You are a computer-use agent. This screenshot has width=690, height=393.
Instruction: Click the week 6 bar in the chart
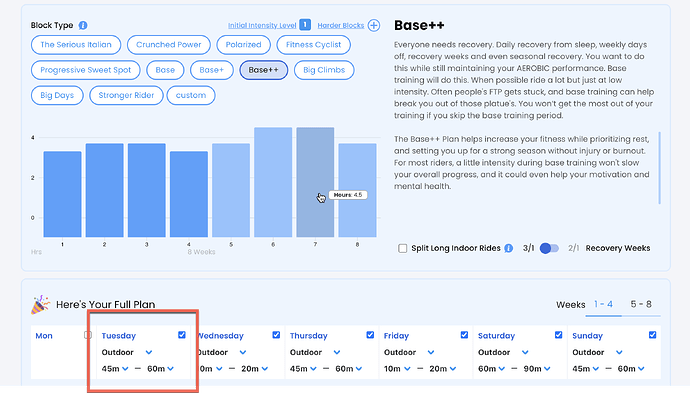[273, 182]
